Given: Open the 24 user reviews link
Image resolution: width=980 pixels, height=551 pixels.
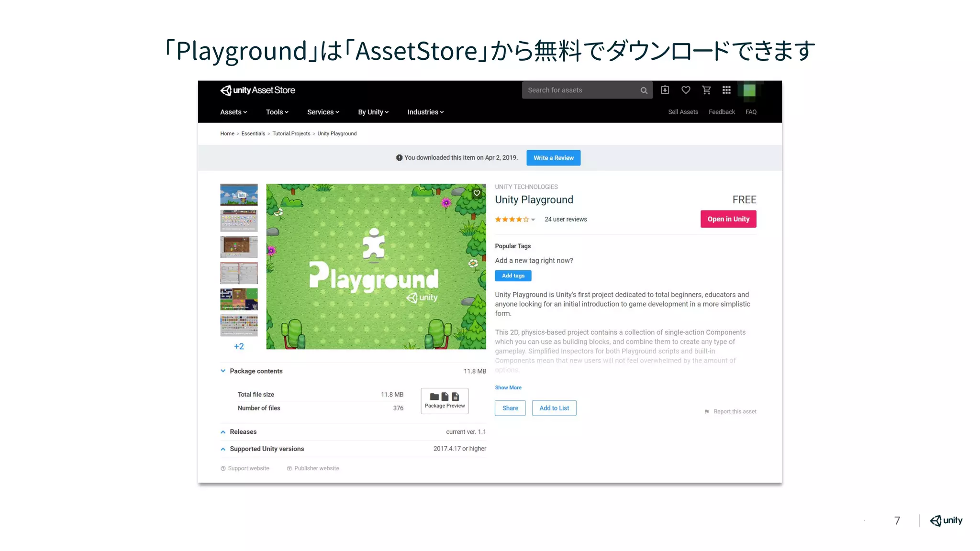Looking at the screenshot, I should [566, 220].
